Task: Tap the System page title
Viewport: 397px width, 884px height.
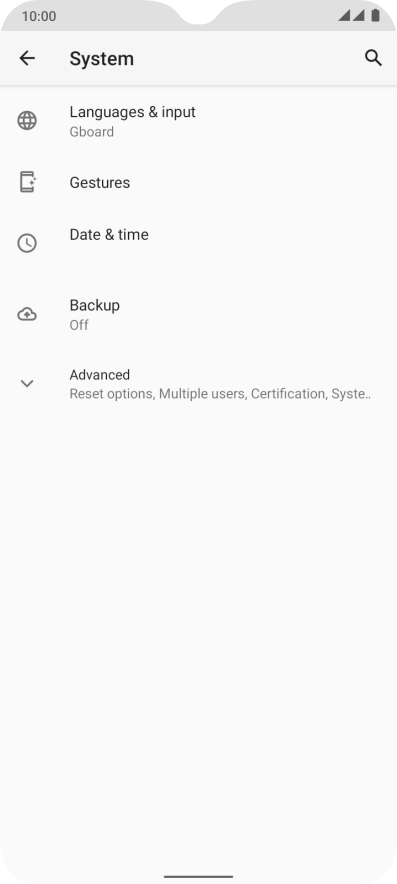Action: [102, 59]
